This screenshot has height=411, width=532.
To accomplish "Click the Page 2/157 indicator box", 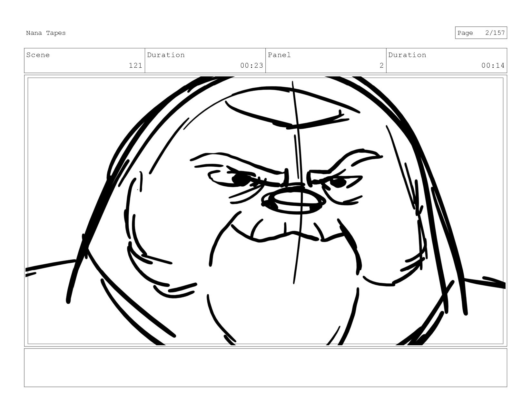I will (481, 33).
